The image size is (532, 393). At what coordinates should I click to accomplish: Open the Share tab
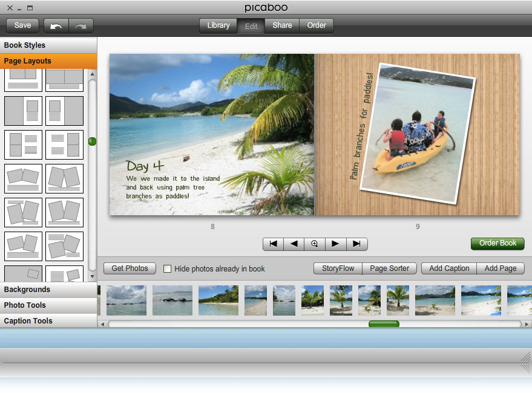click(x=282, y=25)
